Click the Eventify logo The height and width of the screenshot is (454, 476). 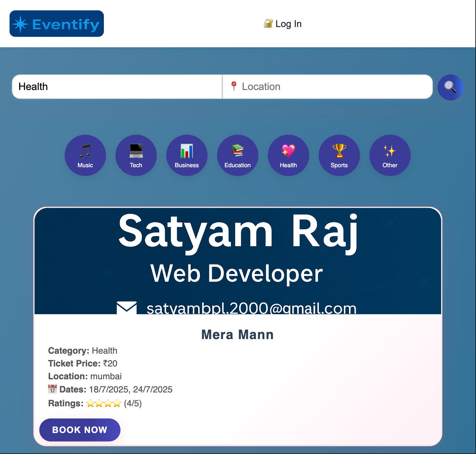(57, 23)
